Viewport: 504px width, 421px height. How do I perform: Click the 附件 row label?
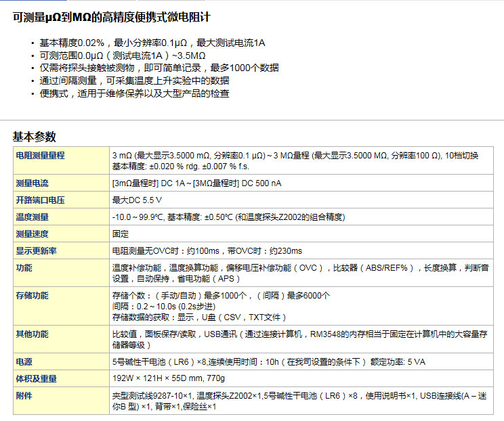point(24,396)
